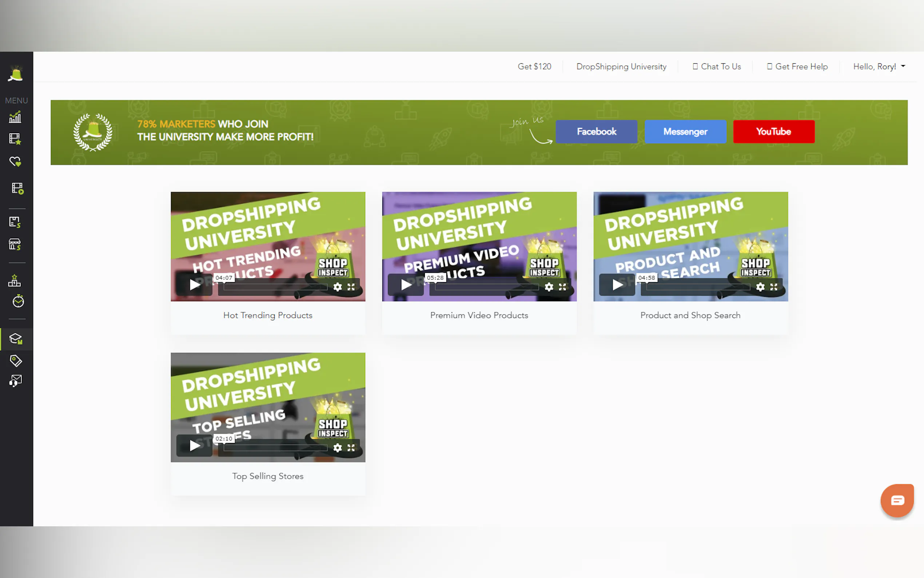This screenshot has width=924, height=578.
Task: Open settings gear on Top Selling Stores video
Action: [x=337, y=448]
